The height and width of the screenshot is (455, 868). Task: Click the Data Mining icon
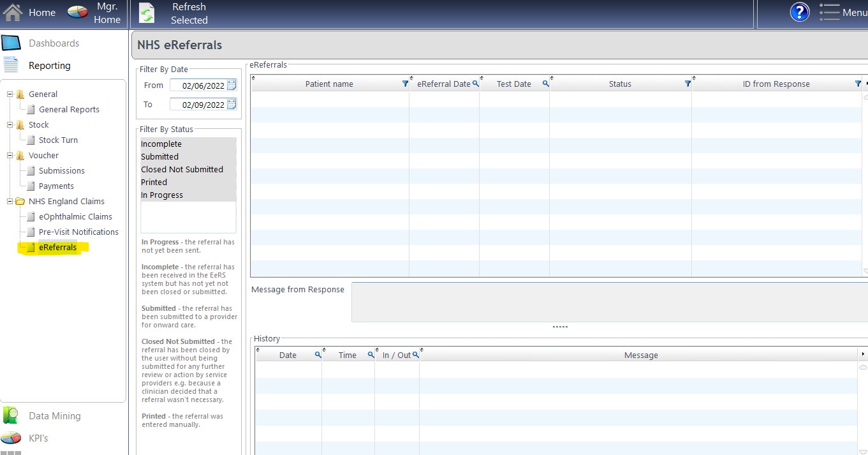(11, 415)
